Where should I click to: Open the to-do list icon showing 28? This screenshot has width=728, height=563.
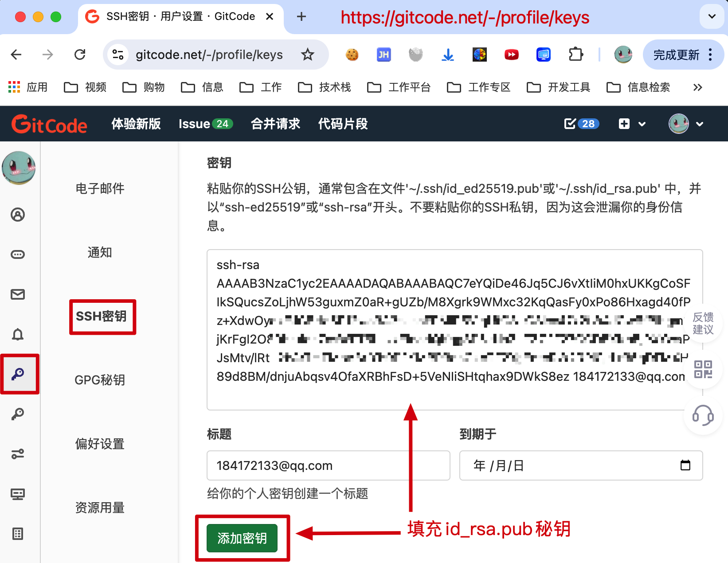pos(581,124)
